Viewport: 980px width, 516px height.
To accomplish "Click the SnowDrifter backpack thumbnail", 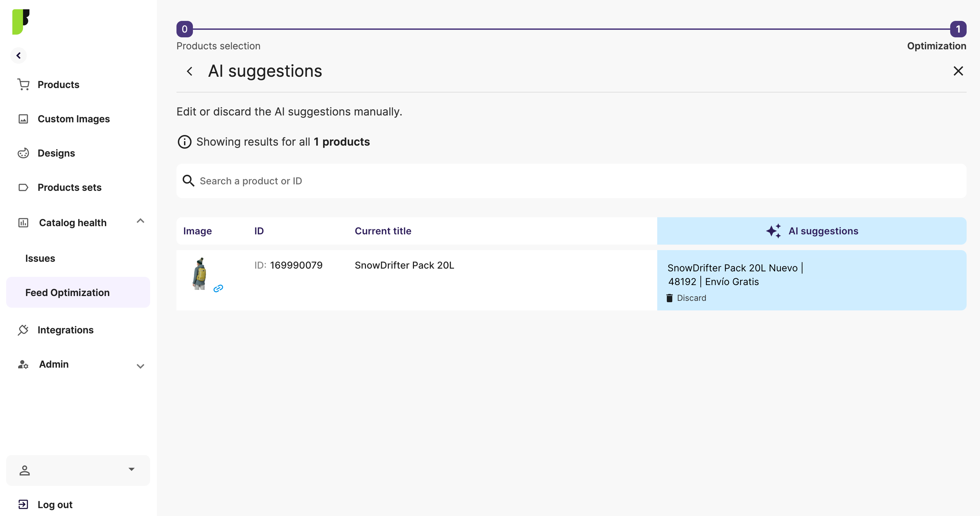I will coord(199,274).
